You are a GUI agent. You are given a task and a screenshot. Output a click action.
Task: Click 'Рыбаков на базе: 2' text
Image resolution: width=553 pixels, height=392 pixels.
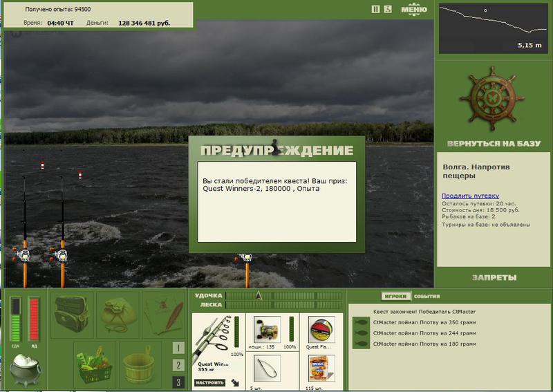pos(469,216)
